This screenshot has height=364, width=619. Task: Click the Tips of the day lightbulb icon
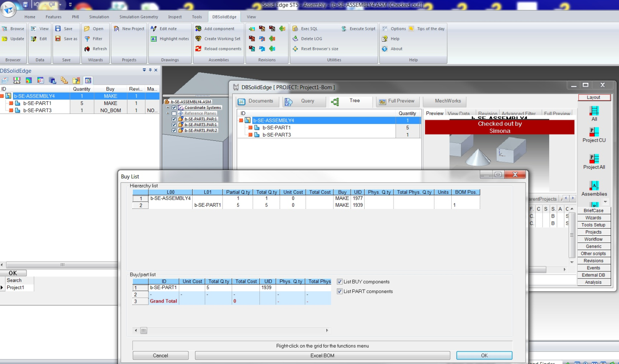click(411, 29)
